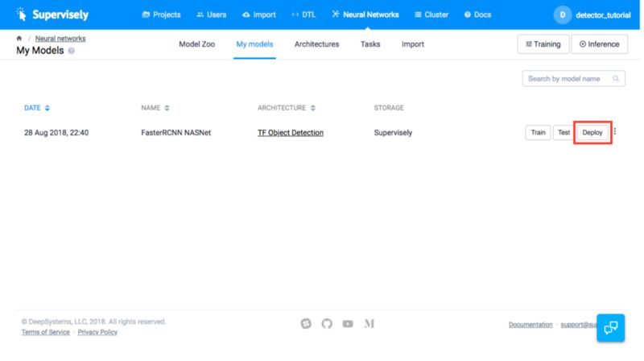Open the Documentation footer link
This screenshot has height=361, width=644.
530,325
